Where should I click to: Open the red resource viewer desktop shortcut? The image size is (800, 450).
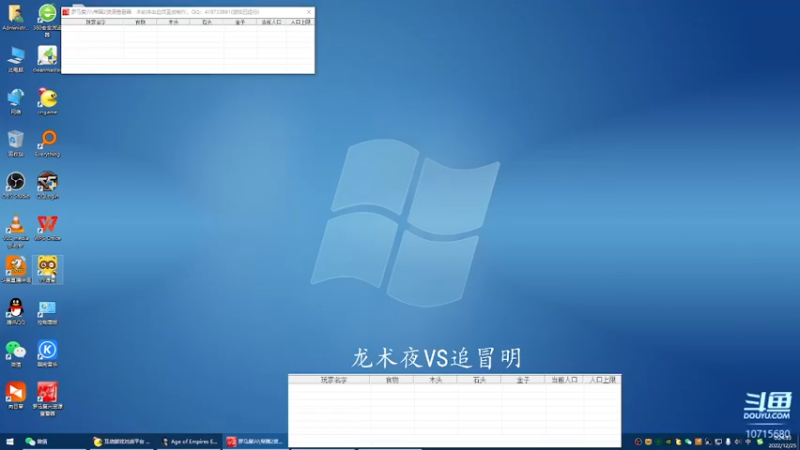pos(47,398)
